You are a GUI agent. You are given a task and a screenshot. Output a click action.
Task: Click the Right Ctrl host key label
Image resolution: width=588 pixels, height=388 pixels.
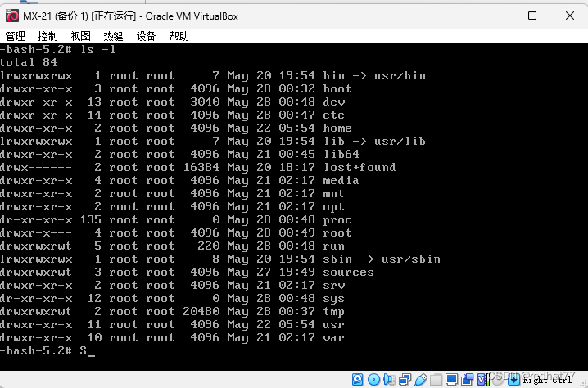(x=547, y=381)
